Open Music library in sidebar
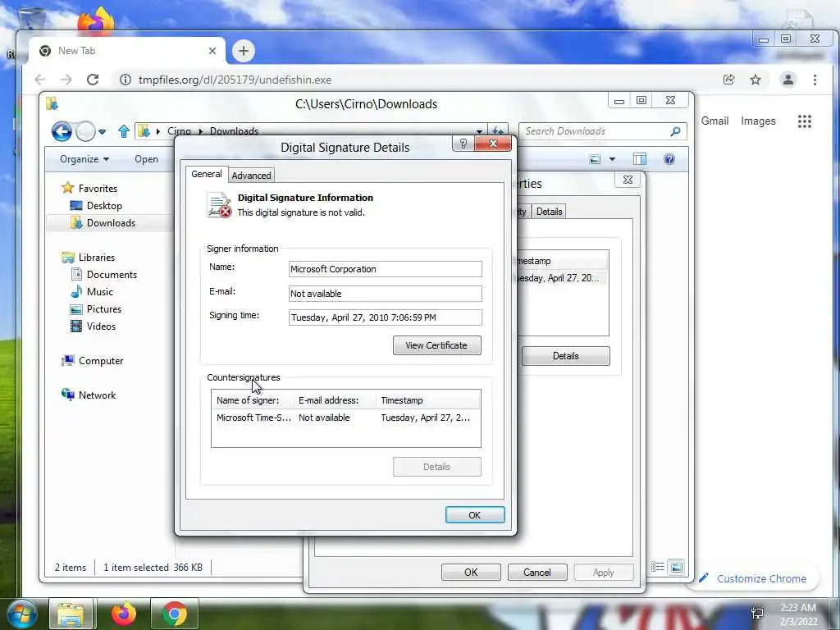This screenshot has height=630, width=840. (x=99, y=291)
